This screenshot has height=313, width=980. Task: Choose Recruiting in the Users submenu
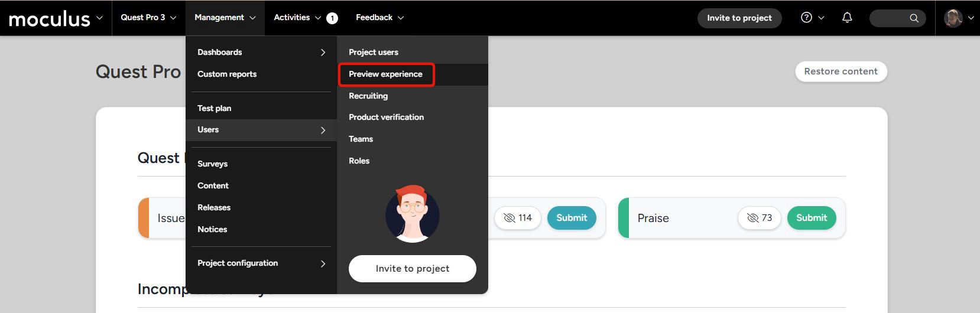pos(368,96)
